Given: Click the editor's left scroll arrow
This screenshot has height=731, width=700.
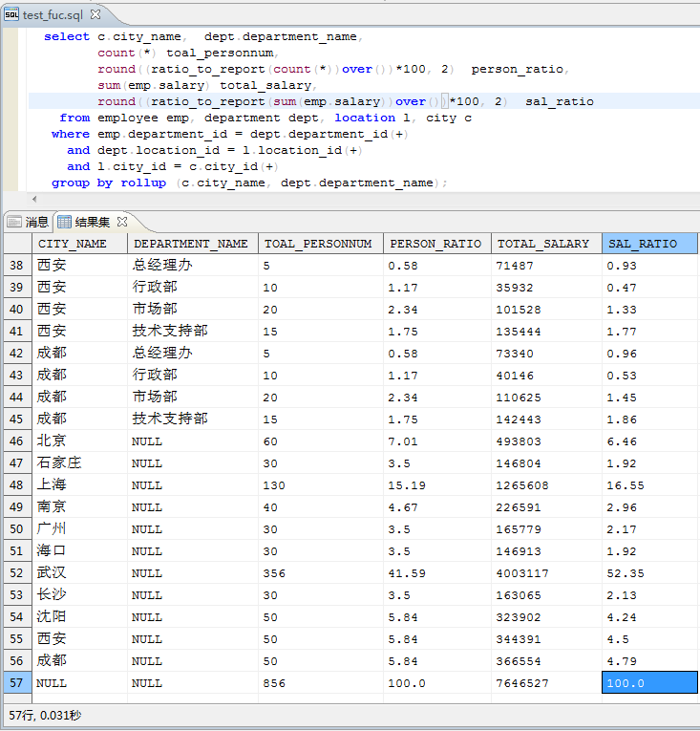Looking at the screenshot, I should click(x=35, y=199).
